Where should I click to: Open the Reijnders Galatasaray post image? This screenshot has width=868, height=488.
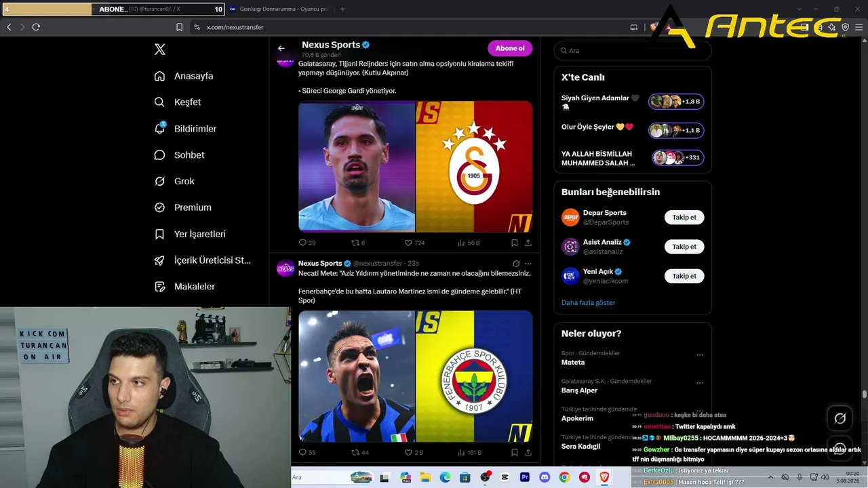click(x=416, y=167)
